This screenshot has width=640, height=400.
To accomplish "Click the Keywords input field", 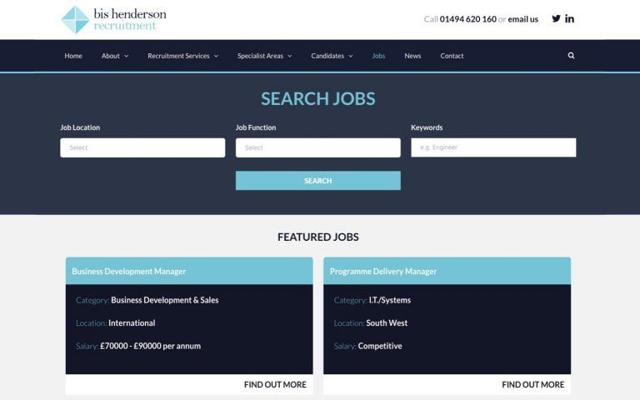I will coord(493,148).
